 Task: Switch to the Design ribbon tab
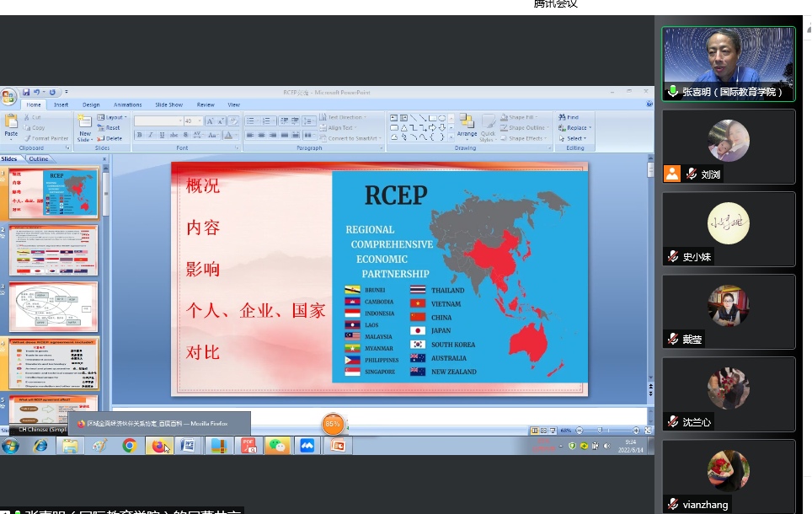[91, 104]
